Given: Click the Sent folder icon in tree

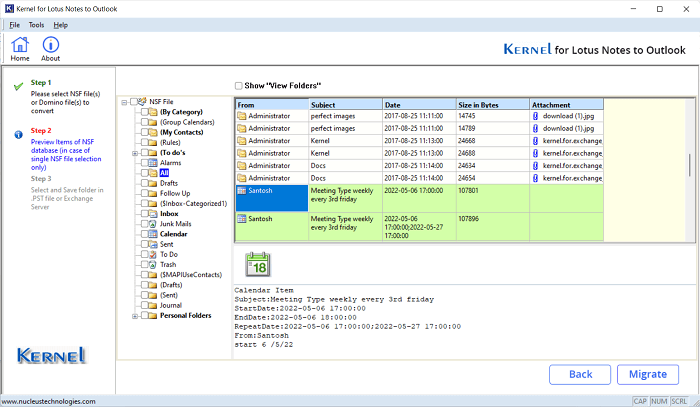Looking at the screenshot, I should click(153, 244).
